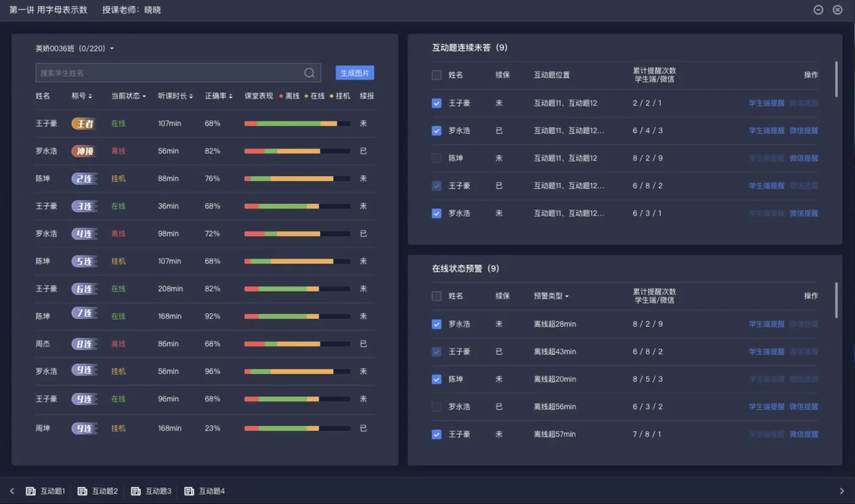Switch to the 互动题1 tab
Screen dimensions: 855x504
pos(46,491)
